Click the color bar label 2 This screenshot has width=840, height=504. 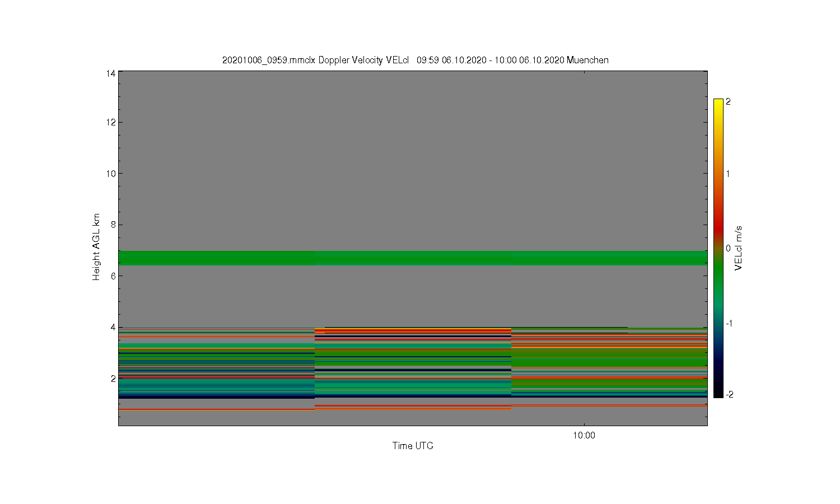(728, 102)
